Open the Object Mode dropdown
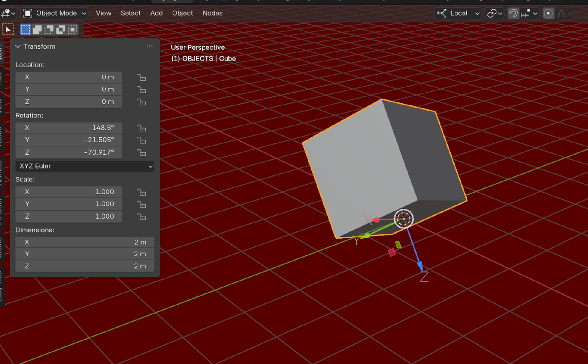Image resolution: width=588 pixels, height=364 pixels. [x=55, y=13]
